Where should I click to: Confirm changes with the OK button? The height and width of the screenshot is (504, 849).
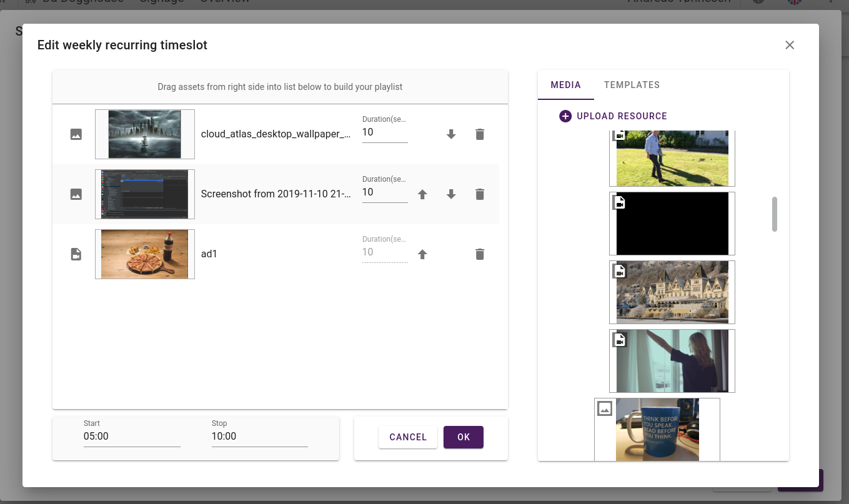(463, 437)
